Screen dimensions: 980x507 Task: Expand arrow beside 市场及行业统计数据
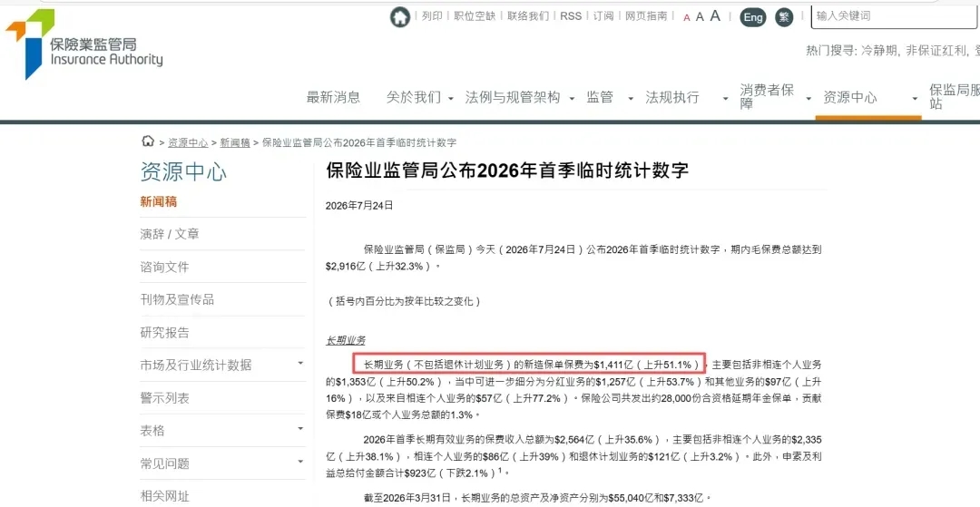(x=300, y=363)
